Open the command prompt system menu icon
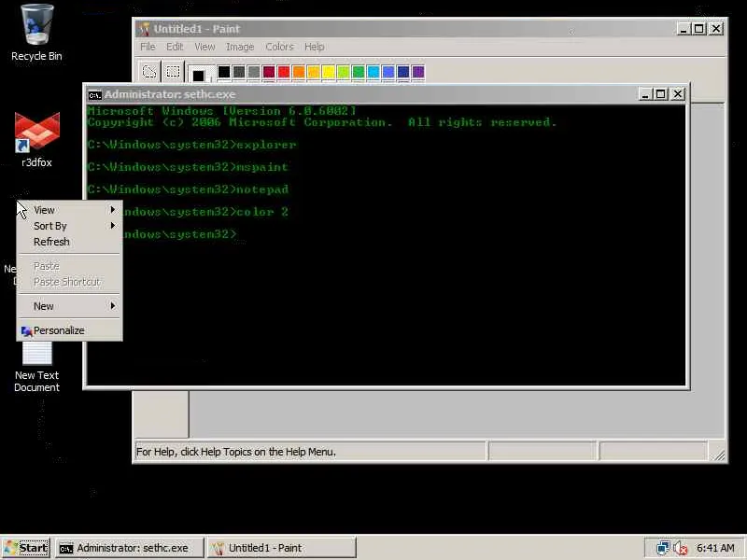 tap(95, 95)
